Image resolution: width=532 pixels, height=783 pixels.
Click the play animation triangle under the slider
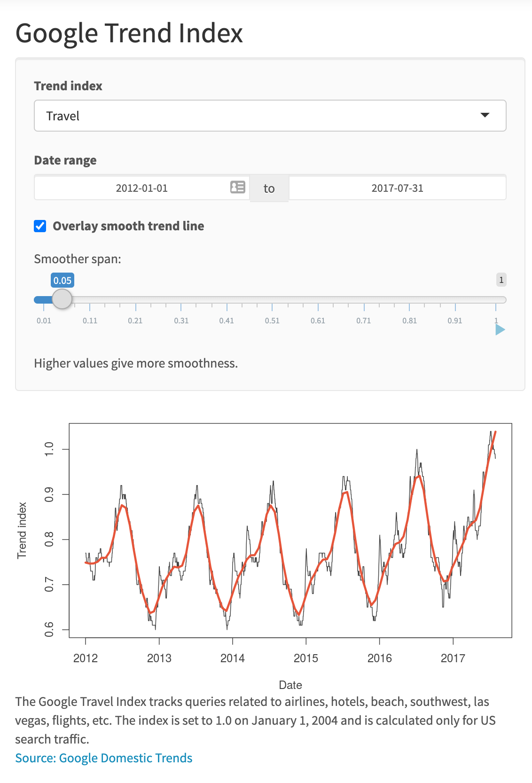pyautogui.click(x=500, y=330)
